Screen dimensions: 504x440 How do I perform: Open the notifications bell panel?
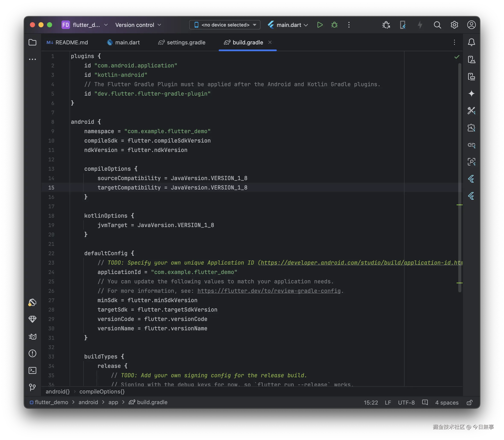pyautogui.click(x=471, y=42)
